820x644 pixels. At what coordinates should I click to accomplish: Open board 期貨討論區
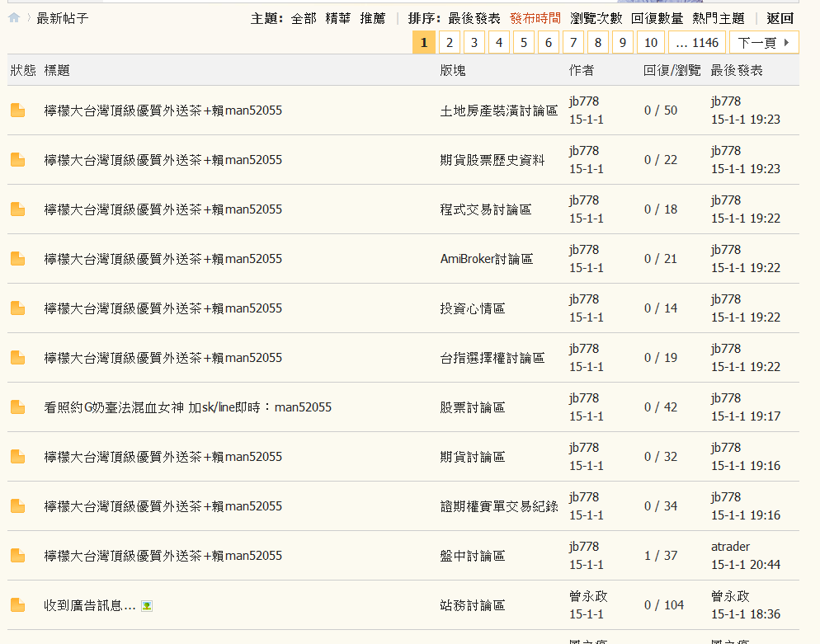(472, 457)
